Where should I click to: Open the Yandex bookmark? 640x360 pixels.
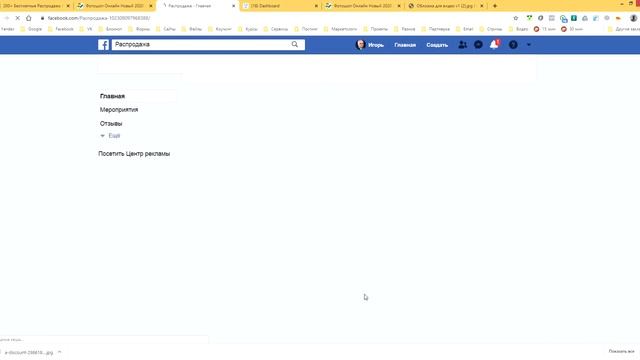[7, 29]
